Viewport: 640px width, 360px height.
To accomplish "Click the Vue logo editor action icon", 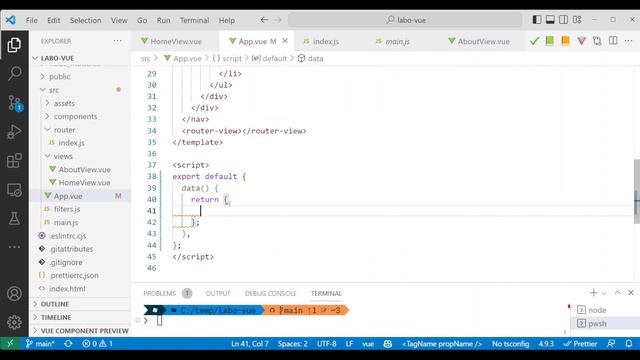I will tap(581, 41).
